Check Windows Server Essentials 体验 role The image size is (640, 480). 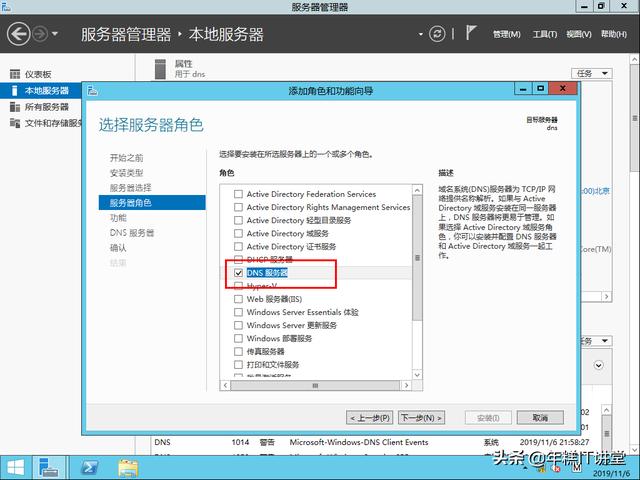point(238,312)
